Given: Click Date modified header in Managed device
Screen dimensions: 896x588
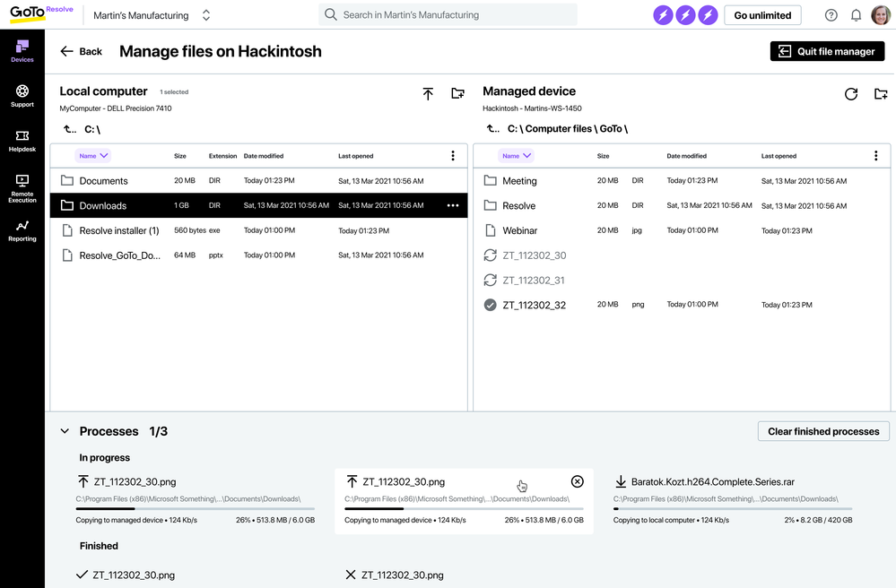Looking at the screenshot, I should [x=686, y=156].
